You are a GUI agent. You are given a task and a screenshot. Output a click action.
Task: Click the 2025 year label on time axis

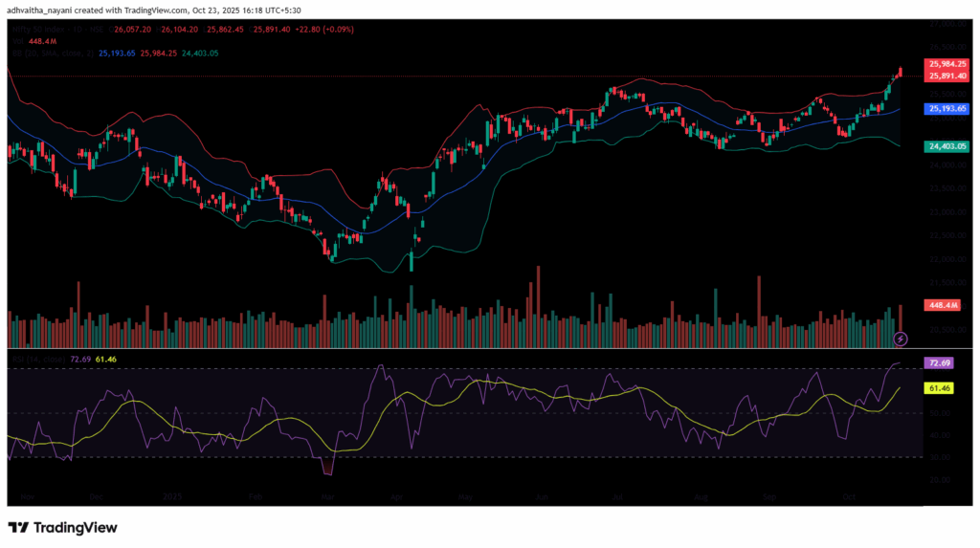[x=172, y=497]
